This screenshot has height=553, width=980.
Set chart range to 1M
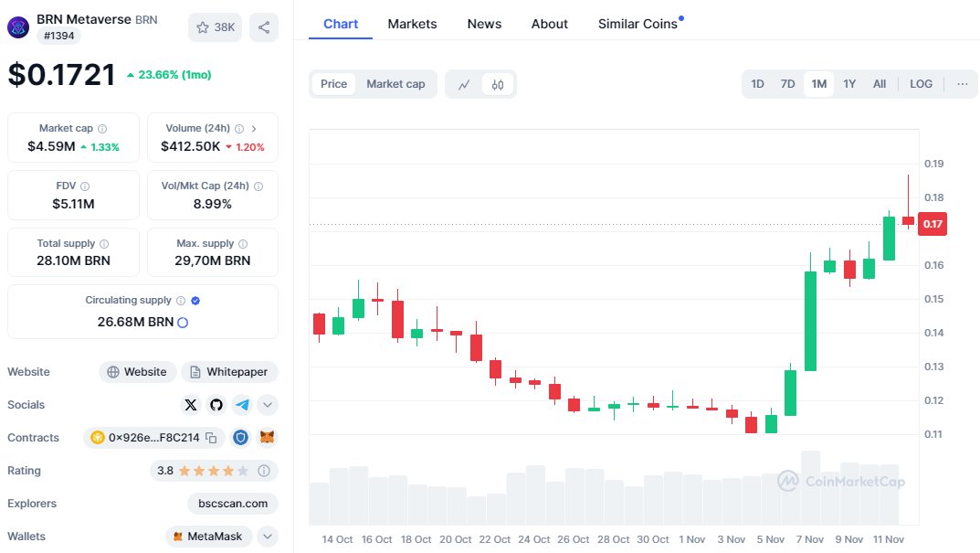818,84
